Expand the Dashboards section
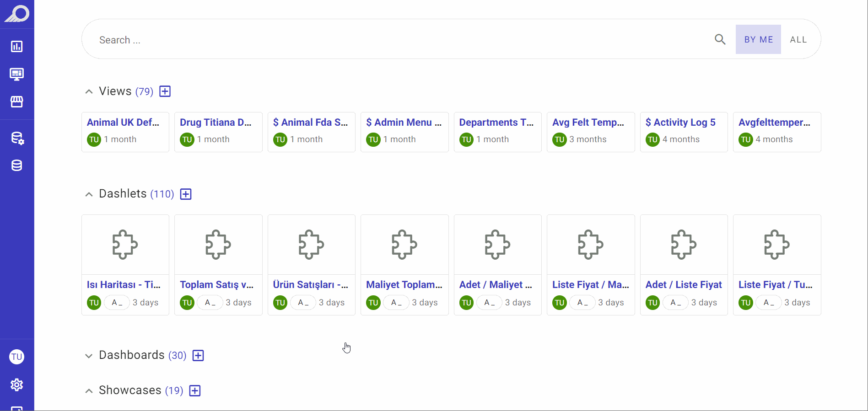This screenshot has height=411, width=868. click(89, 356)
